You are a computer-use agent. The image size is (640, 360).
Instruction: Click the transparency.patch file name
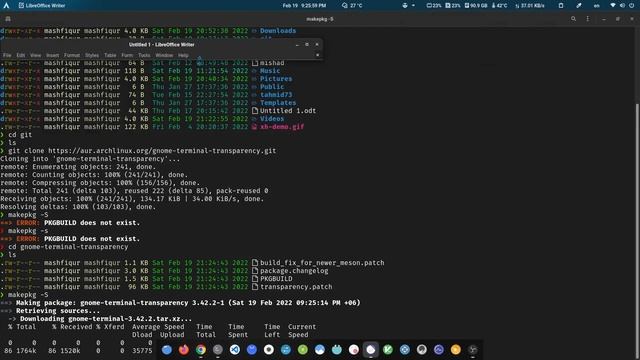pos(296,287)
